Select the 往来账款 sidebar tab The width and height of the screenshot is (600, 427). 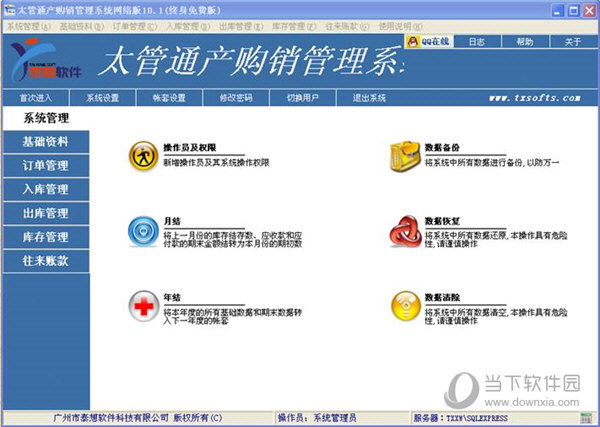click(x=46, y=261)
